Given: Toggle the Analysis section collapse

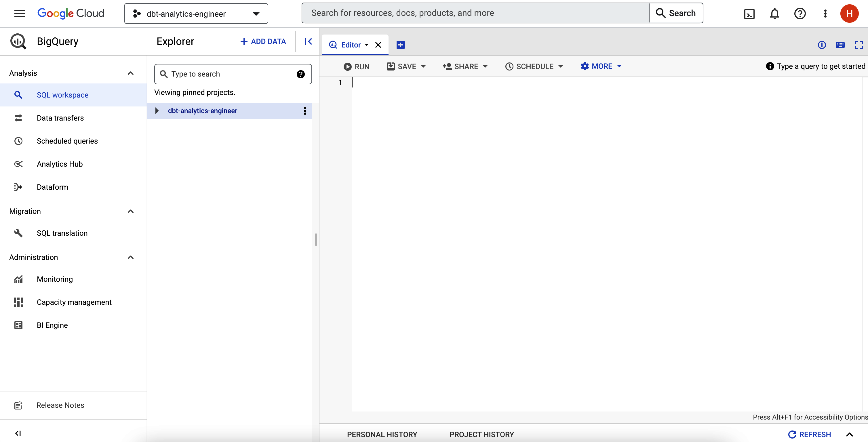Looking at the screenshot, I should click(x=130, y=73).
